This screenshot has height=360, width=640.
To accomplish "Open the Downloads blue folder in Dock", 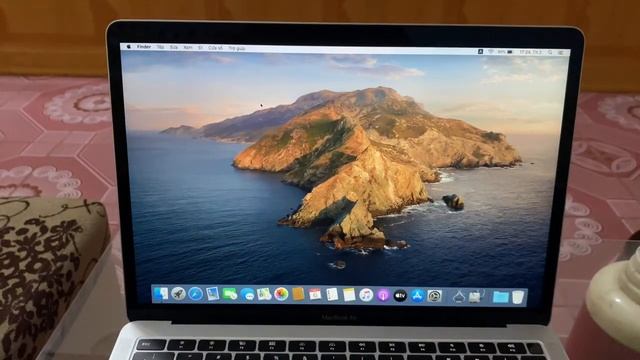I will point(500,297).
